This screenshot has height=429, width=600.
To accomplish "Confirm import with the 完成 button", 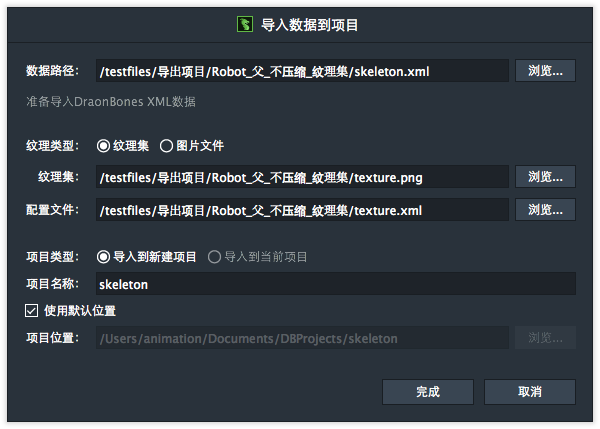I will 428,392.
